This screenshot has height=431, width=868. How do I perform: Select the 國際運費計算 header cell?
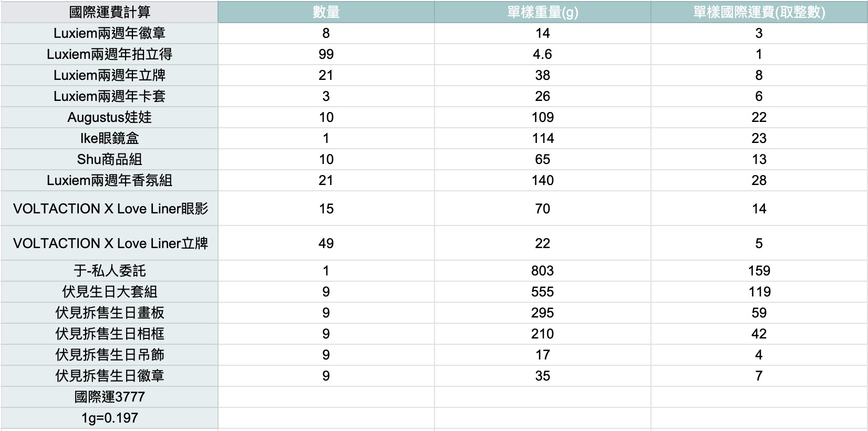point(109,12)
